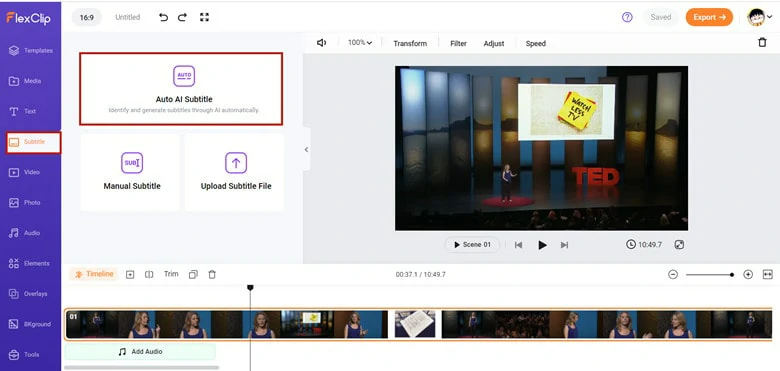Skip to previous scene
The height and width of the screenshot is (371, 780).
(518, 245)
